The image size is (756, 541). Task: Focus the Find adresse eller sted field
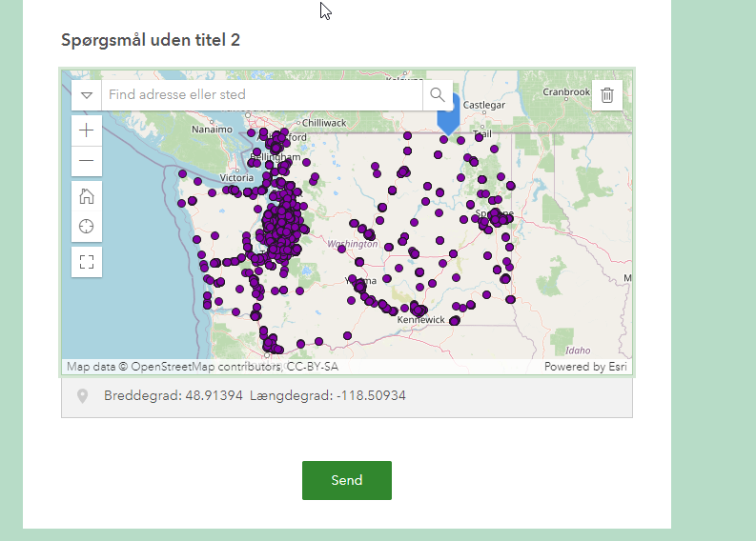click(262, 95)
